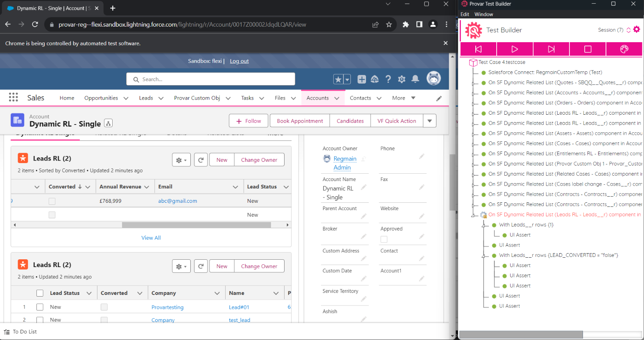The width and height of the screenshot is (644, 340).
Task: Click the horizontal scrollbar at Test Builder's bottom
Action: coord(521,335)
